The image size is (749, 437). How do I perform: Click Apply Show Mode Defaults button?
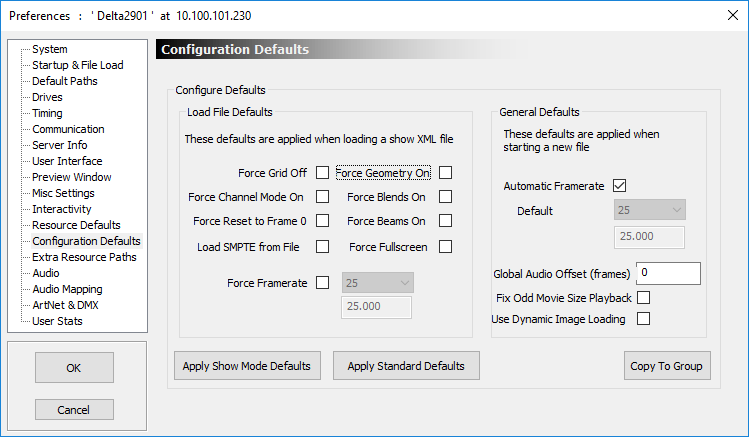click(247, 366)
